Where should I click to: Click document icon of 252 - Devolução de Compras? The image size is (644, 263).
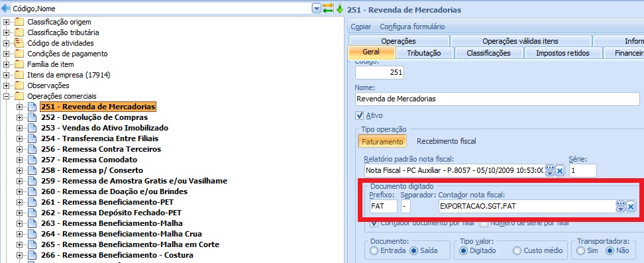click(32, 117)
